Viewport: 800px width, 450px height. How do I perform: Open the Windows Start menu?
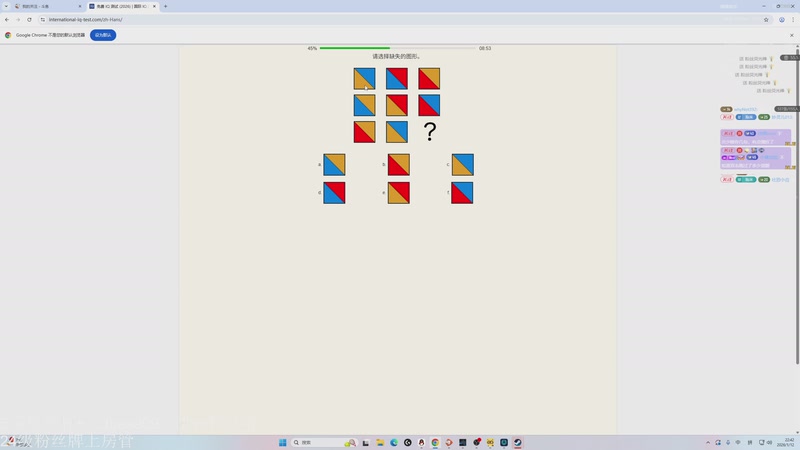tap(282, 442)
